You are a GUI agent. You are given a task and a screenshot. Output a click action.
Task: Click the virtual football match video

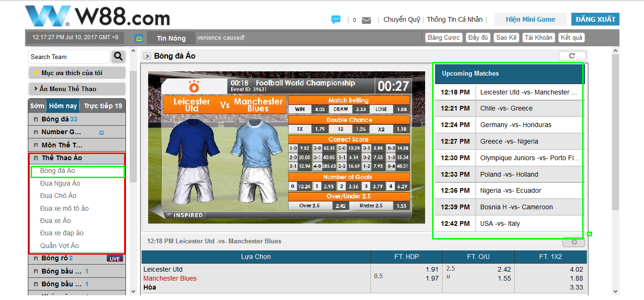click(286, 147)
